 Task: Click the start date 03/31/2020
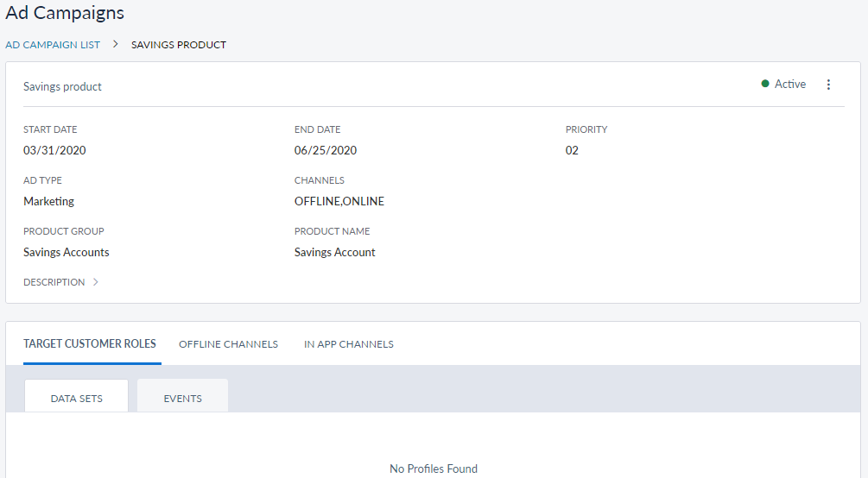(x=54, y=150)
